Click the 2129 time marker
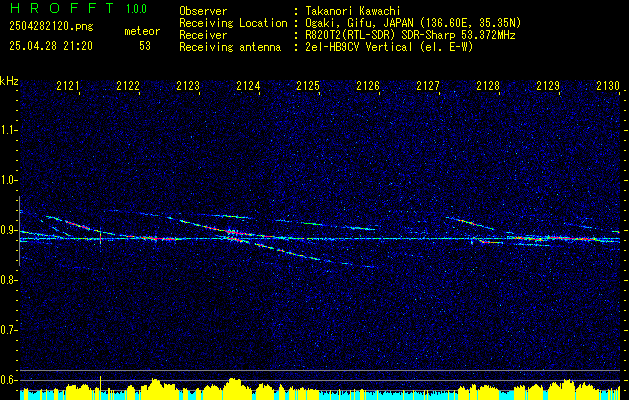 548,85
